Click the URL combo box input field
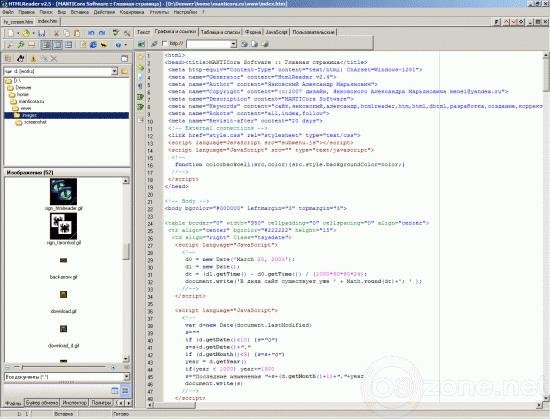Viewport: 550px width, 419px height. point(209,44)
